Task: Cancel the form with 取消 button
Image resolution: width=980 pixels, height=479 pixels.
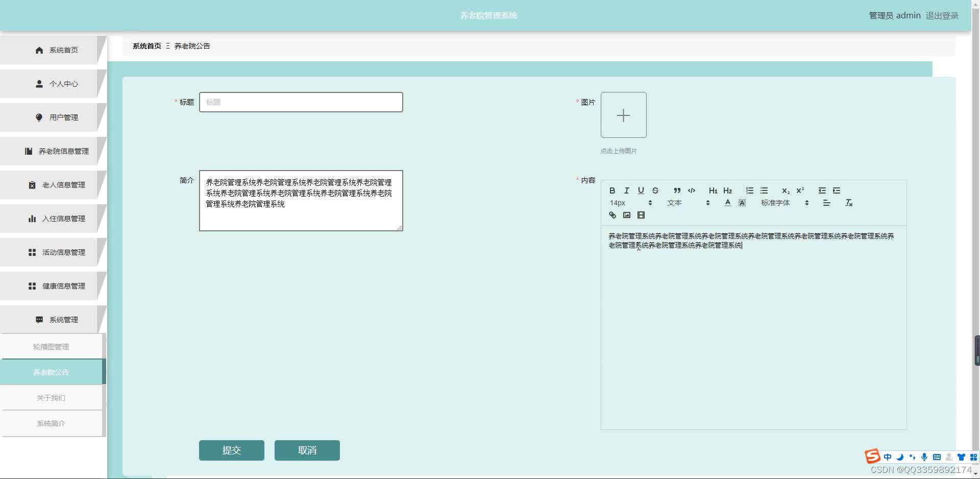Action: pos(307,450)
